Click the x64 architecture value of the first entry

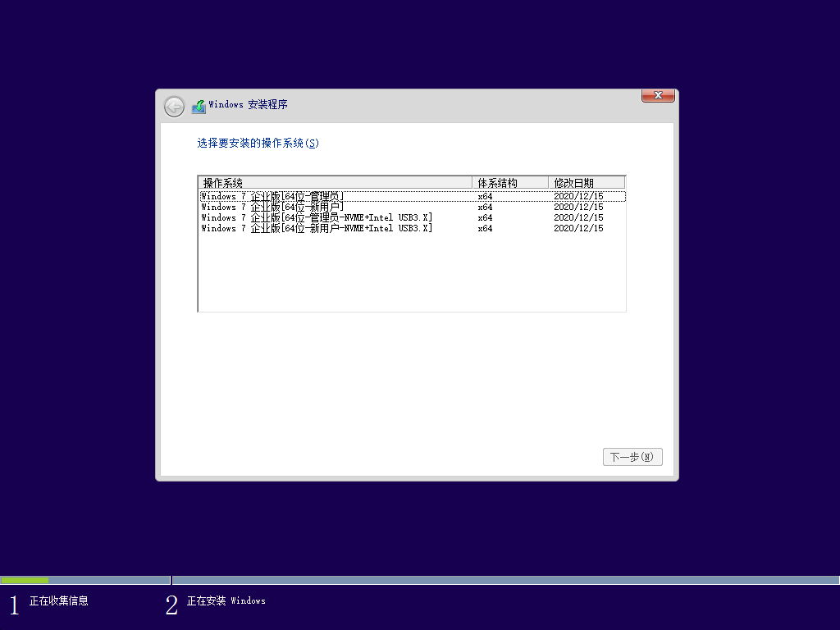click(x=484, y=196)
